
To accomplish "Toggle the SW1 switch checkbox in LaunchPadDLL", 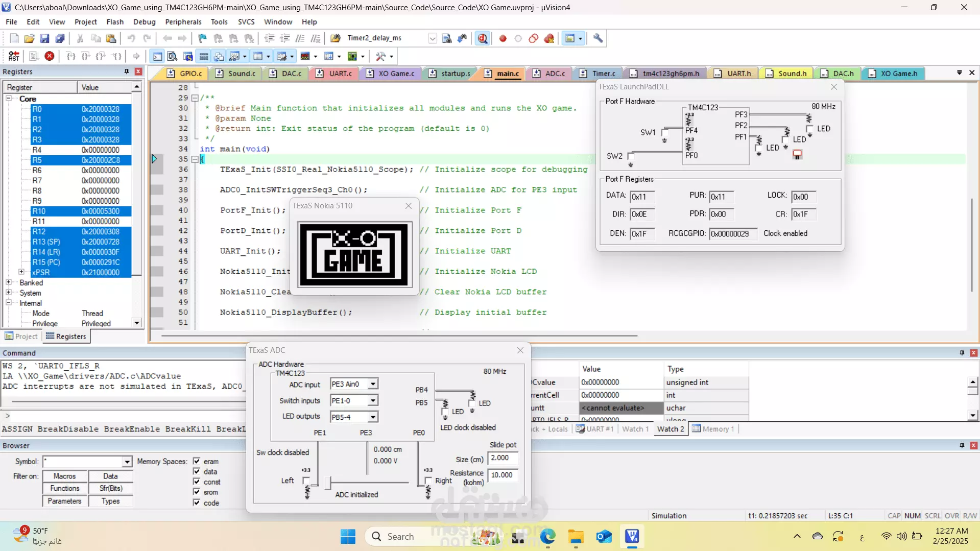I will pos(664,133).
